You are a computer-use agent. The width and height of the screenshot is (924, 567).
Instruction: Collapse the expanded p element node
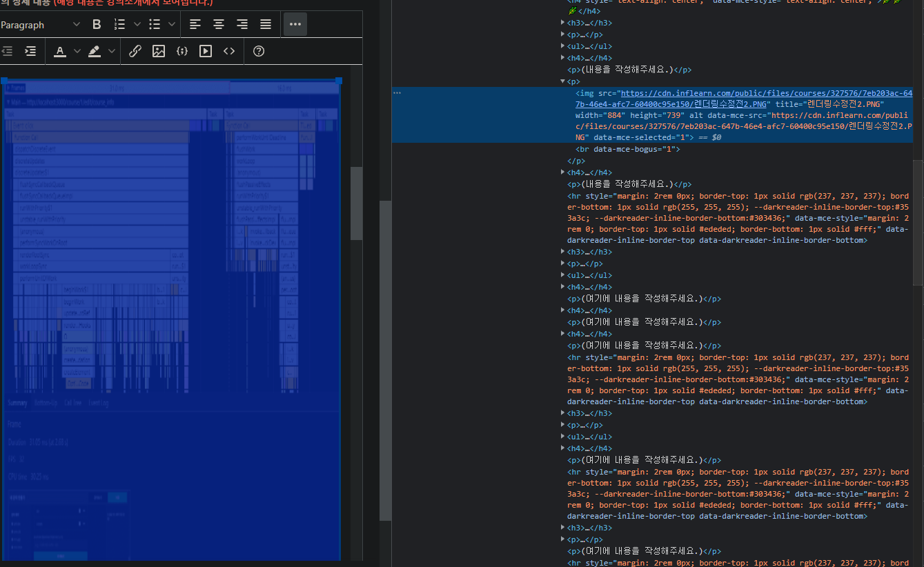(563, 81)
